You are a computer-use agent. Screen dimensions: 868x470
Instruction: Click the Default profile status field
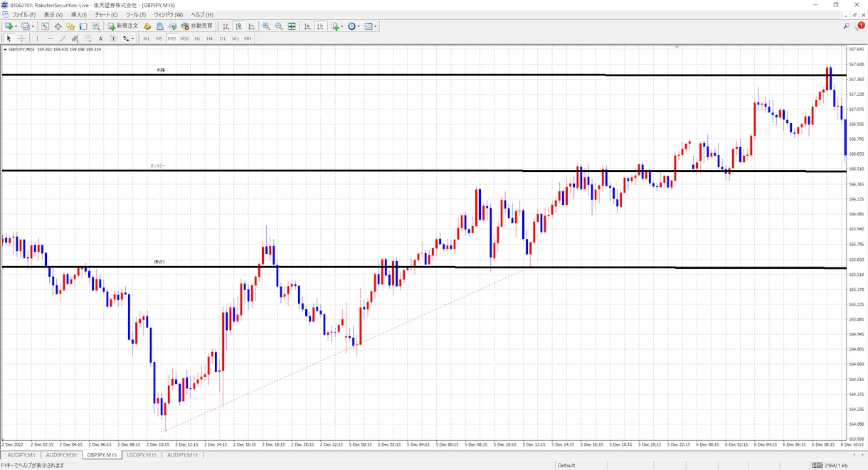pyautogui.click(x=567, y=465)
